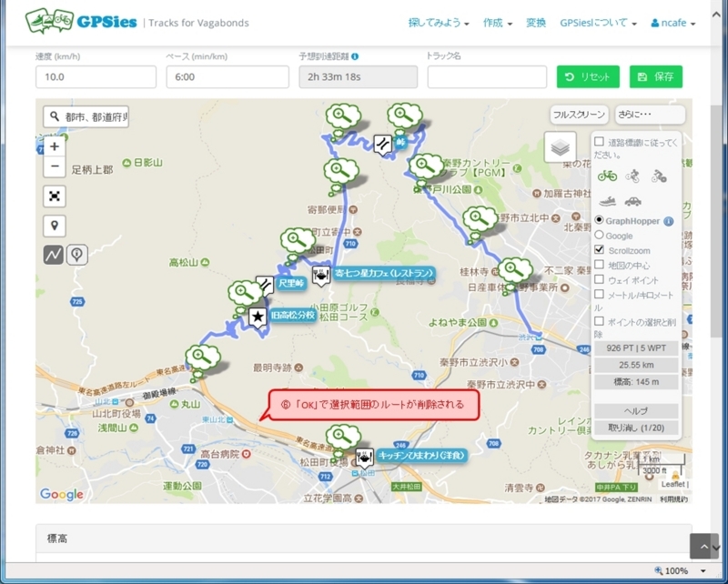Choose the walking shoe routing mode icon
728x584 pixels.
(x=607, y=201)
